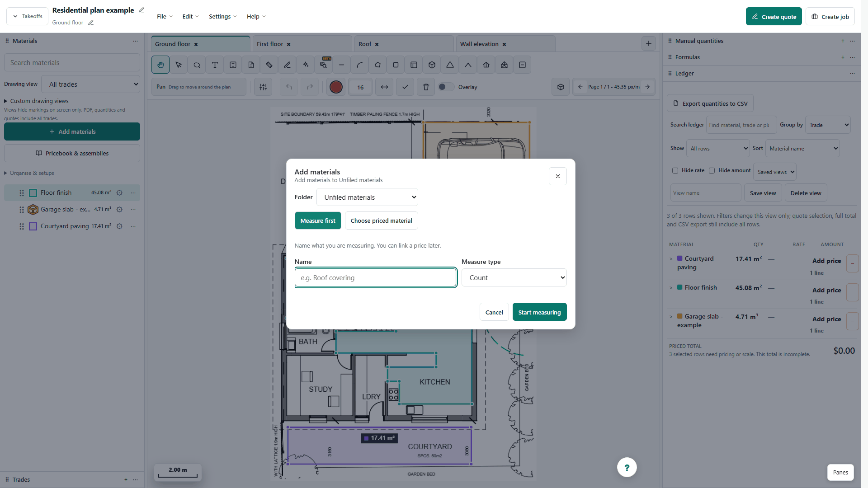Click the red color swatch
The height and width of the screenshot is (488, 868).
pyautogui.click(x=336, y=87)
